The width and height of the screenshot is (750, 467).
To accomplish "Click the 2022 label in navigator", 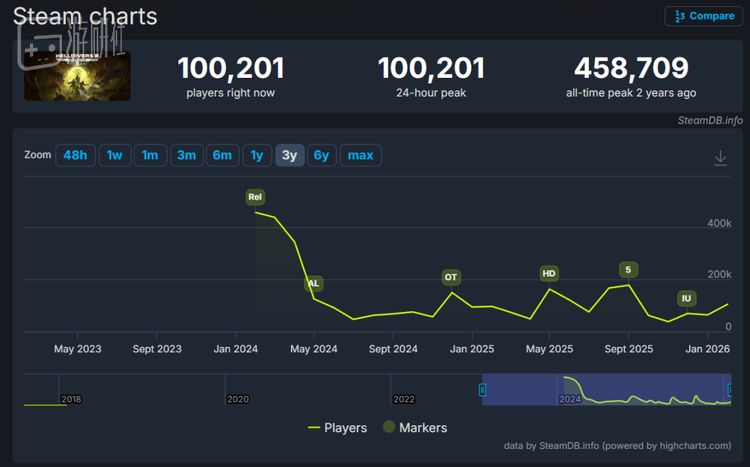I will coord(404,399).
